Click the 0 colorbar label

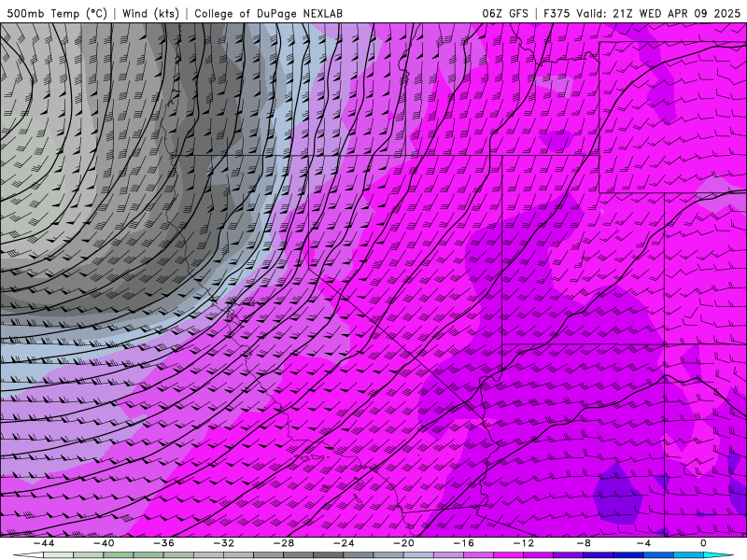point(704,543)
